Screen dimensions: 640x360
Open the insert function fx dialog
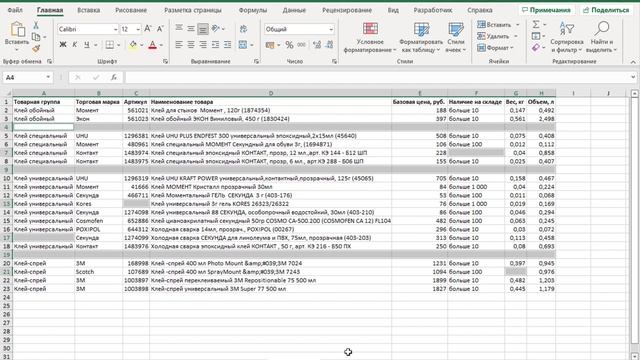(x=114, y=77)
